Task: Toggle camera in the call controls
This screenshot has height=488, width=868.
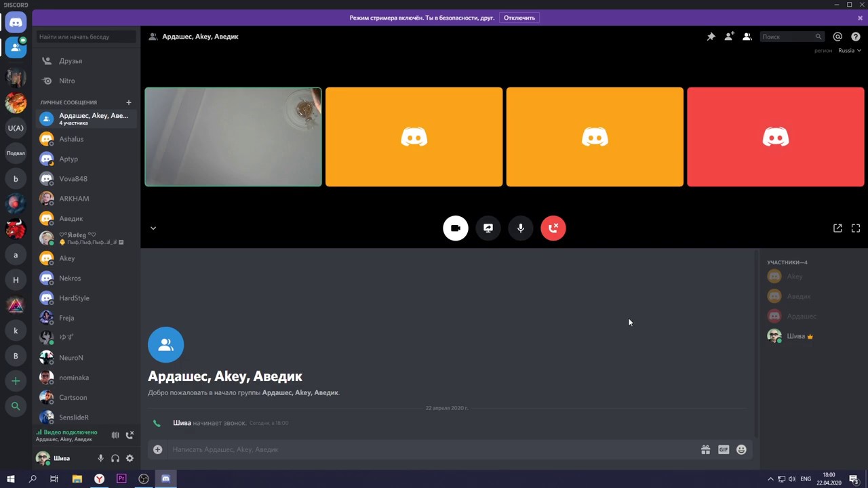Action: pyautogui.click(x=456, y=228)
